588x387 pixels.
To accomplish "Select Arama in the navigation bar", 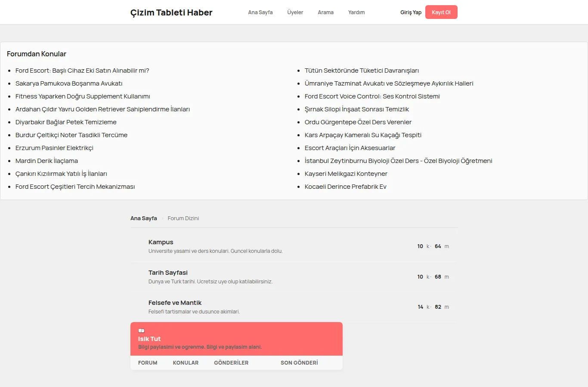I will [x=326, y=12].
